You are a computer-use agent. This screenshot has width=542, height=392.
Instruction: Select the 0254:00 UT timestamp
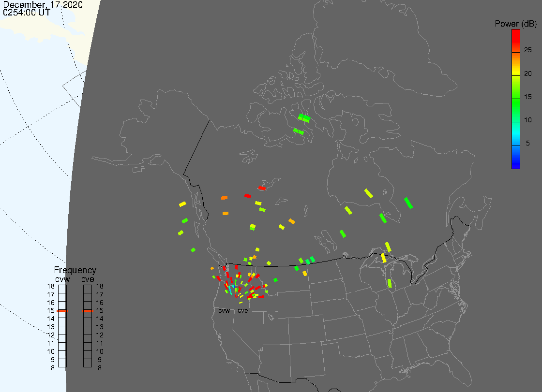(27, 13)
